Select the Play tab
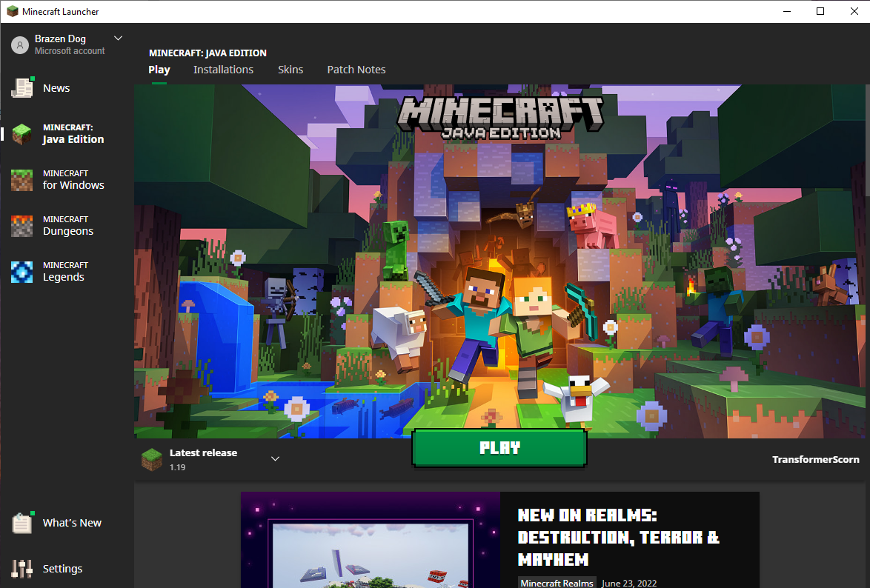 tap(159, 70)
